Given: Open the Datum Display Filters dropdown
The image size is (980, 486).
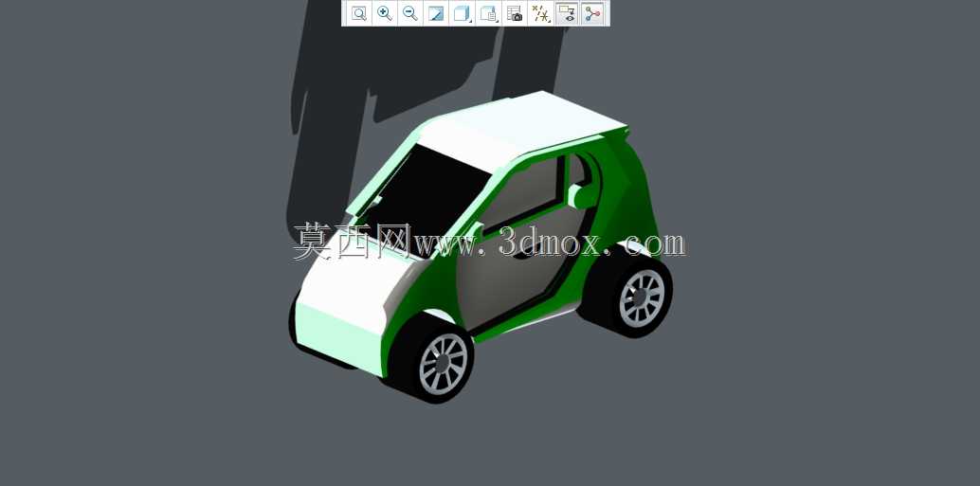Looking at the screenshot, I should click(x=540, y=13).
